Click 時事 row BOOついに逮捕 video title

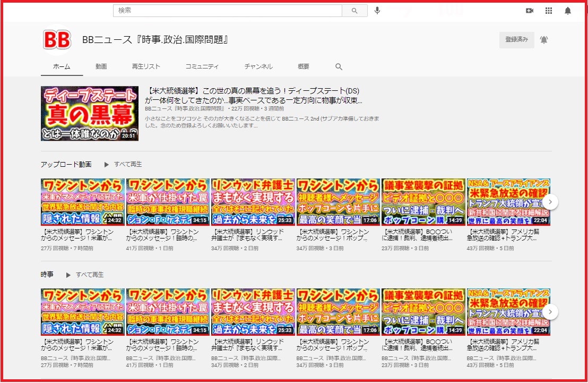417,345
